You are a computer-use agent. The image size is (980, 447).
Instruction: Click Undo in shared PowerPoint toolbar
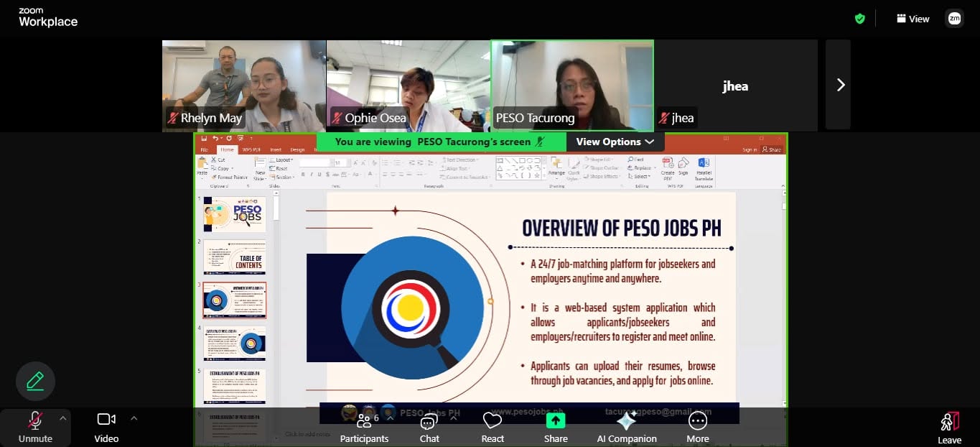point(215,138)
